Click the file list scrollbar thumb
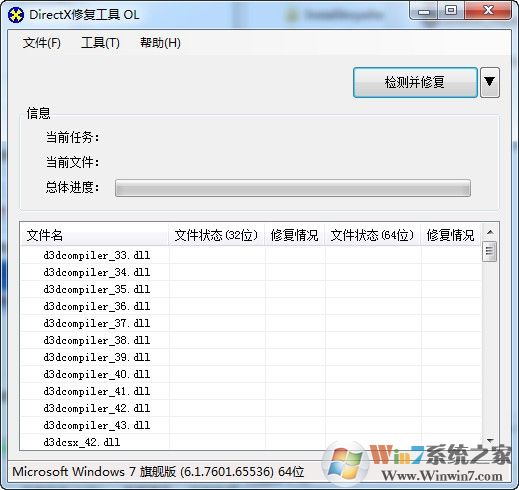This screenshot has height=490, width=519. [x=490, y=251]
